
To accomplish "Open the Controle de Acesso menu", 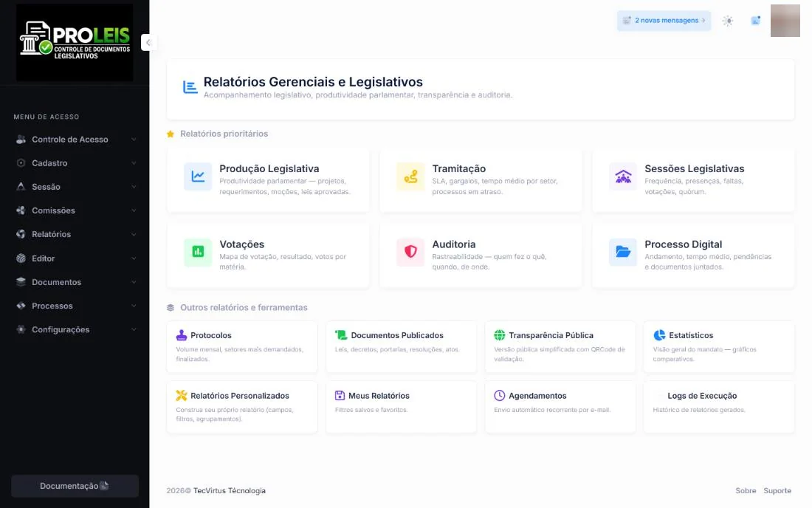I will pyautogui.click(x=75, y=140).
